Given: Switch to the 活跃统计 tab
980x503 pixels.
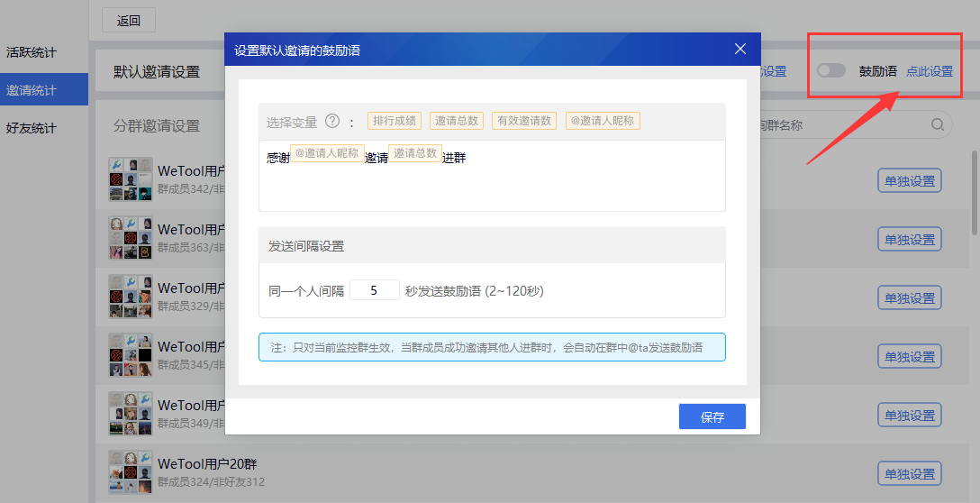Looking at the screenshot, I should click(32, 52).
